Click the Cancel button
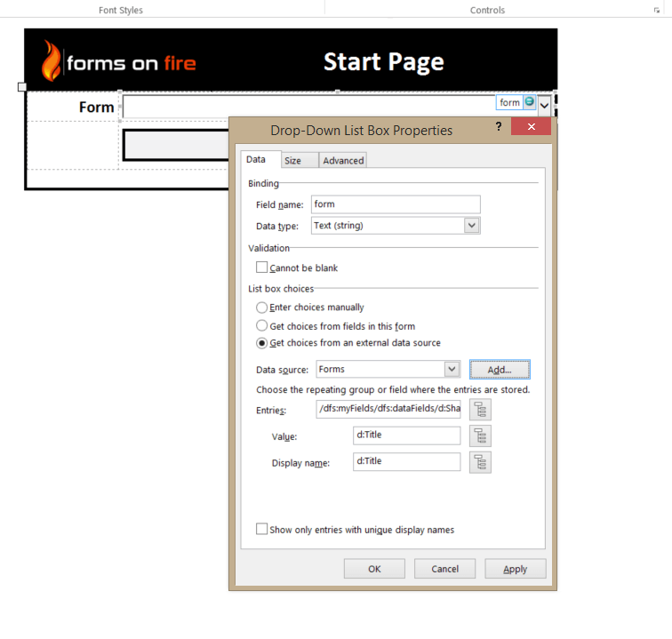Image resolution: width=672 pixels, height=639 pixels. (x=444, y=569)
